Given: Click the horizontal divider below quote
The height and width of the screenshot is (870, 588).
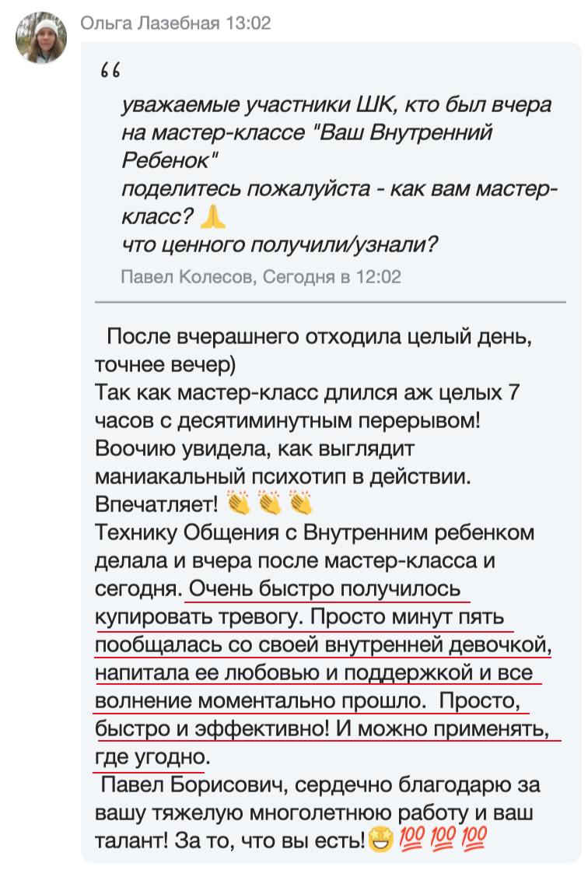Looking at the screenshot, I should [x=330, y=303].
